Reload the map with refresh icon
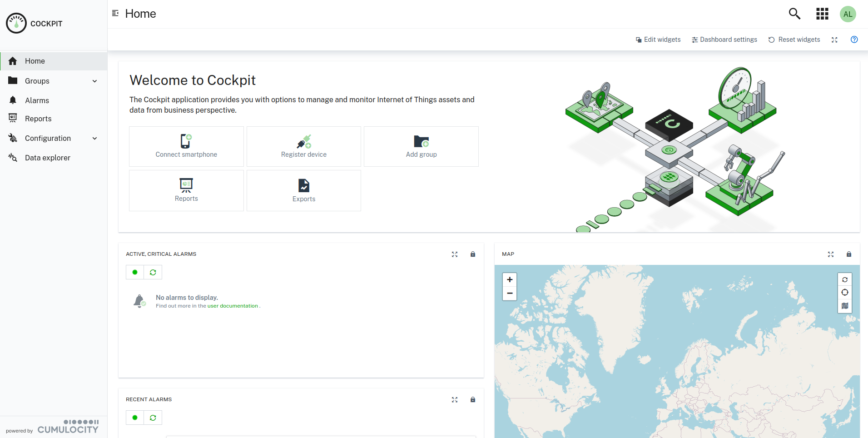This screenshot has width=868, height=438. click(x=844, y=279)
